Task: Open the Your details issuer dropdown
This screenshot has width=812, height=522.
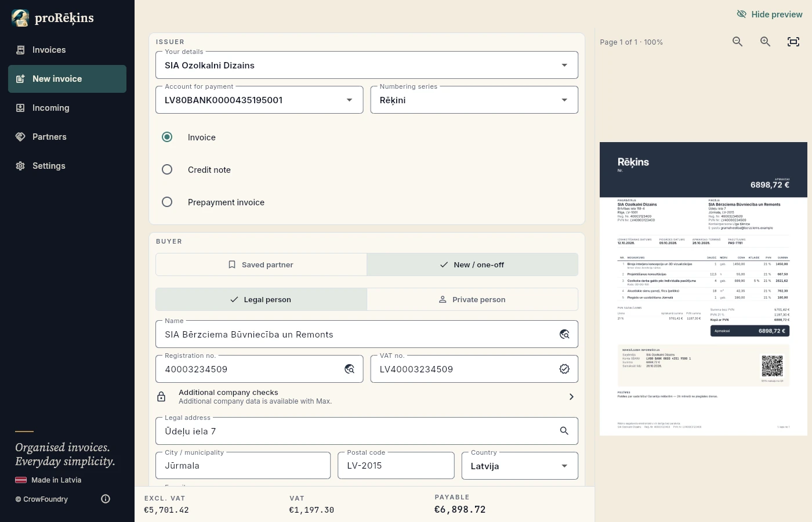Action: tap(367, 65)
